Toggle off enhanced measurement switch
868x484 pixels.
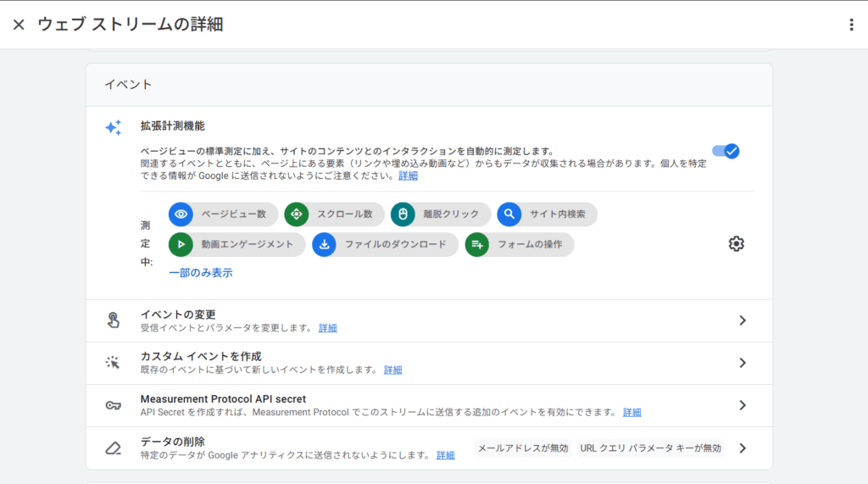pyautogui.click(x=726, y=151)
